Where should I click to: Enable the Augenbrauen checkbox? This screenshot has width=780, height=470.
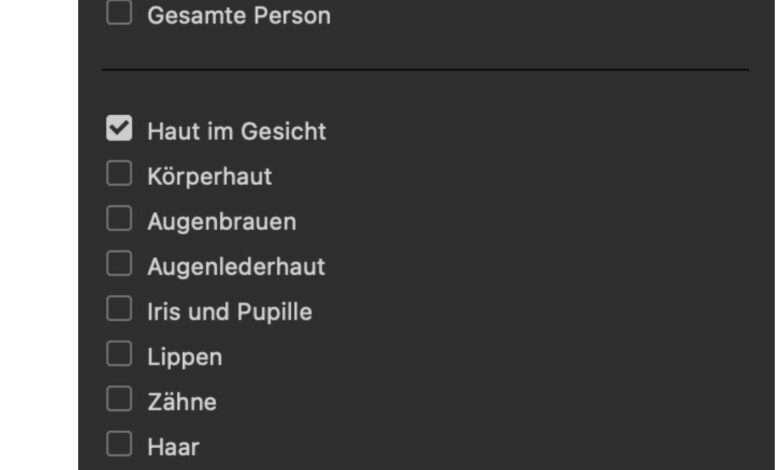(x=119, y=219)
